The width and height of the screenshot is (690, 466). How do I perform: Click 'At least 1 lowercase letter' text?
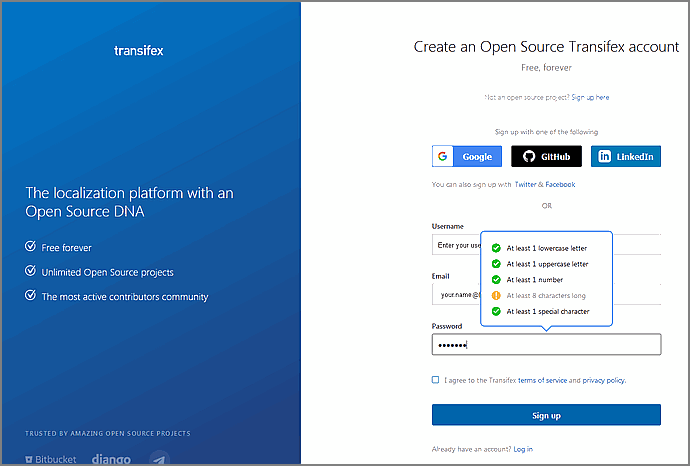547,248
